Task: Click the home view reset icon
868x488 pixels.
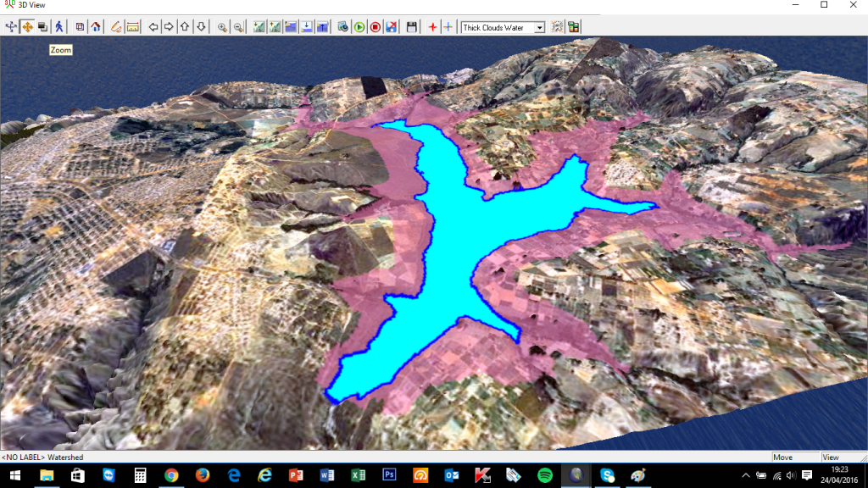Action: click(x=96, y=27)
